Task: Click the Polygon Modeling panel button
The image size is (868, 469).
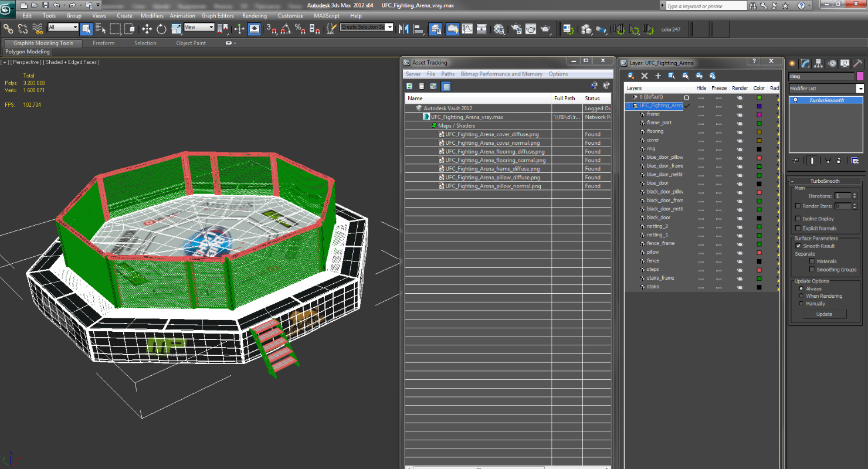Action: point(28,52)
